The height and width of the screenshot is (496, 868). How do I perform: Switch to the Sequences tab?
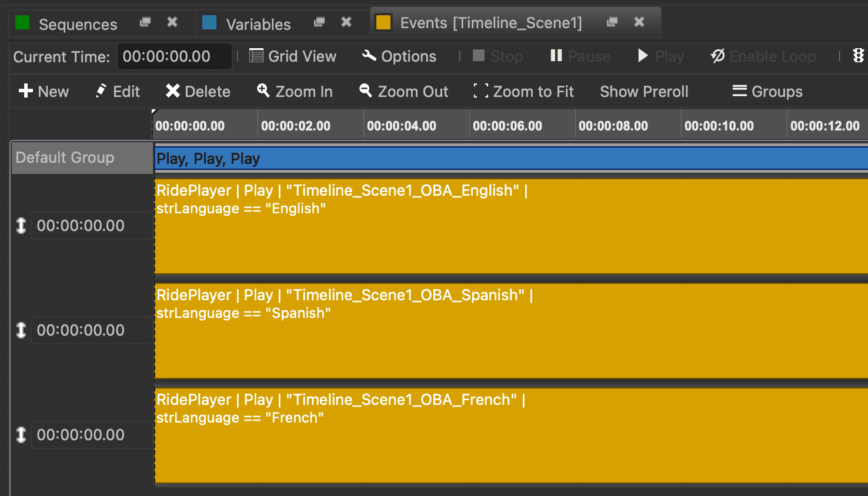pos(77,24)
